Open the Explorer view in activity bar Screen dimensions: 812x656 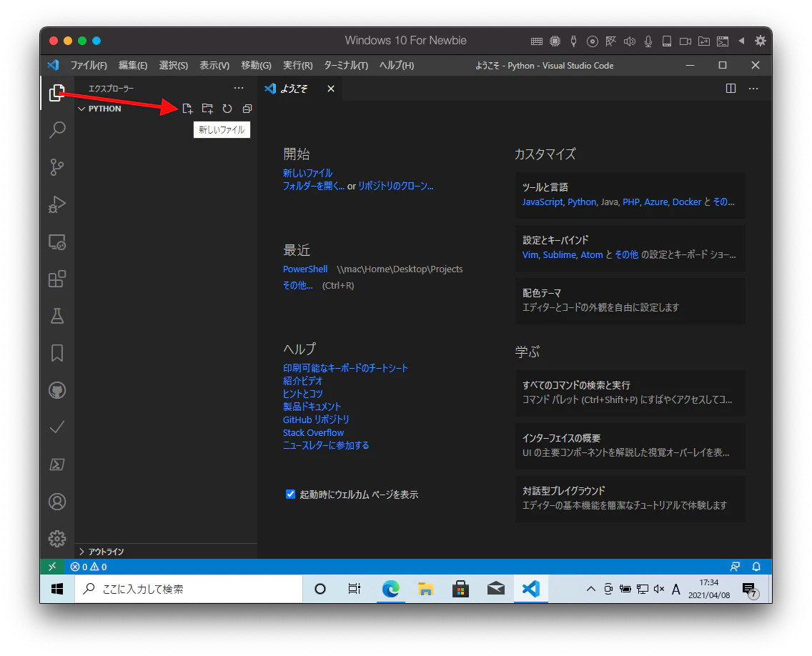57,93
